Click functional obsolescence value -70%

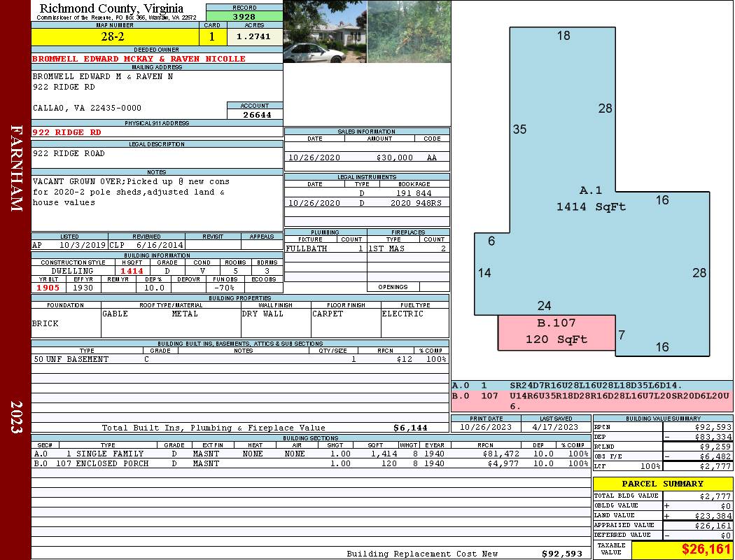224,288
